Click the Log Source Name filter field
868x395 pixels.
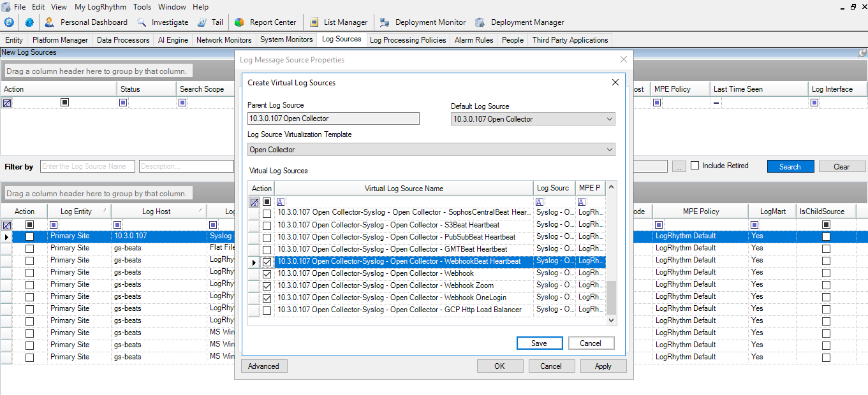click(x=88, y=166)
